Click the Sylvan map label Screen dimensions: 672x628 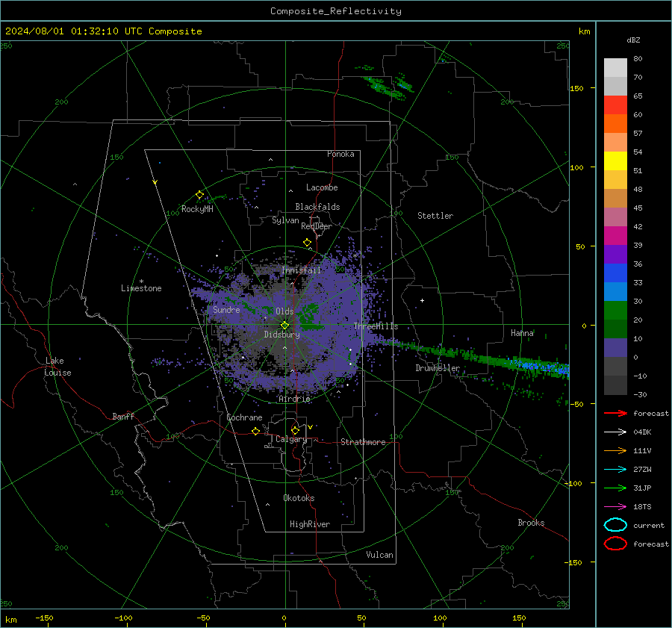tap(285, 220)
